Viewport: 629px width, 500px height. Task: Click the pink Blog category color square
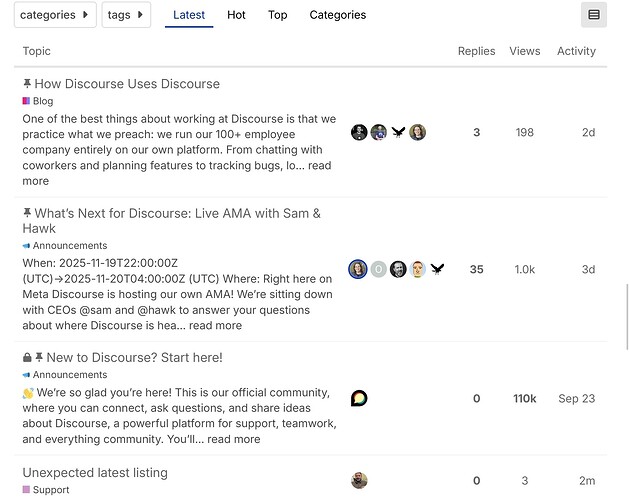click(26, 101)
